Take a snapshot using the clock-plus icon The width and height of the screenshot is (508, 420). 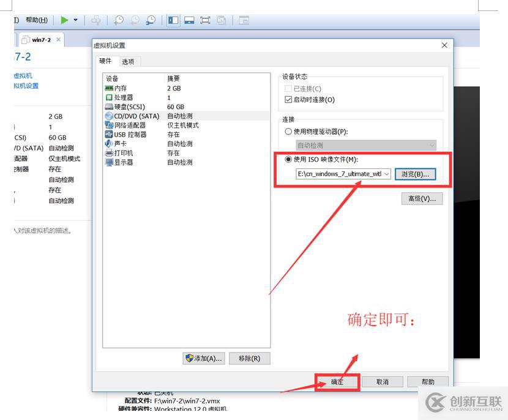[119, 20]
